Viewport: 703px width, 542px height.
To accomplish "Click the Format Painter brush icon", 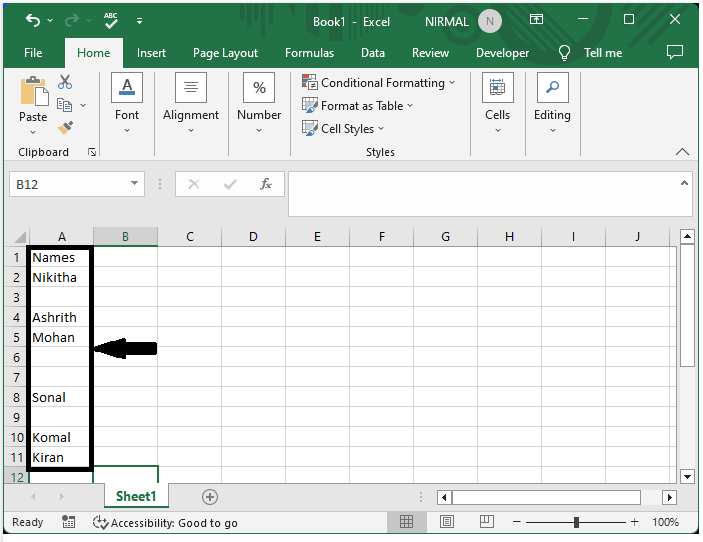I will (65, 128).
